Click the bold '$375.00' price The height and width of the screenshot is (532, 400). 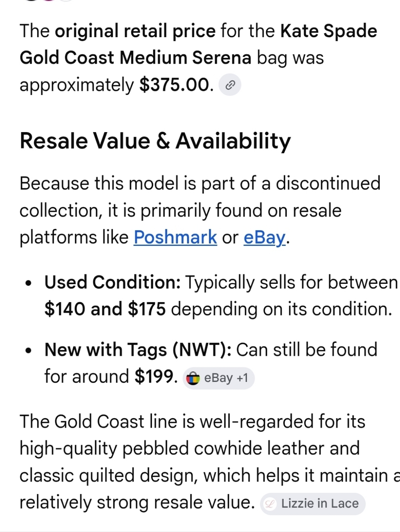tap(174, 85)
